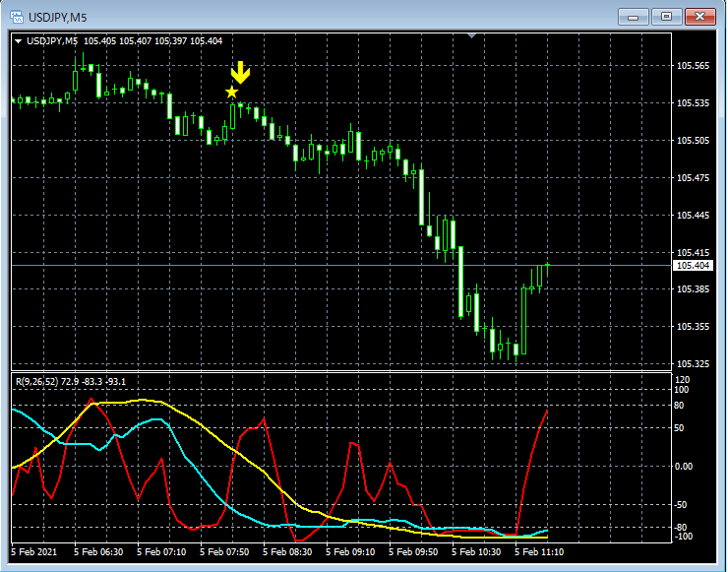Screen dimensions: 728x572
Task: Click indicator scale value 0.00
Action: coord(683,467)
